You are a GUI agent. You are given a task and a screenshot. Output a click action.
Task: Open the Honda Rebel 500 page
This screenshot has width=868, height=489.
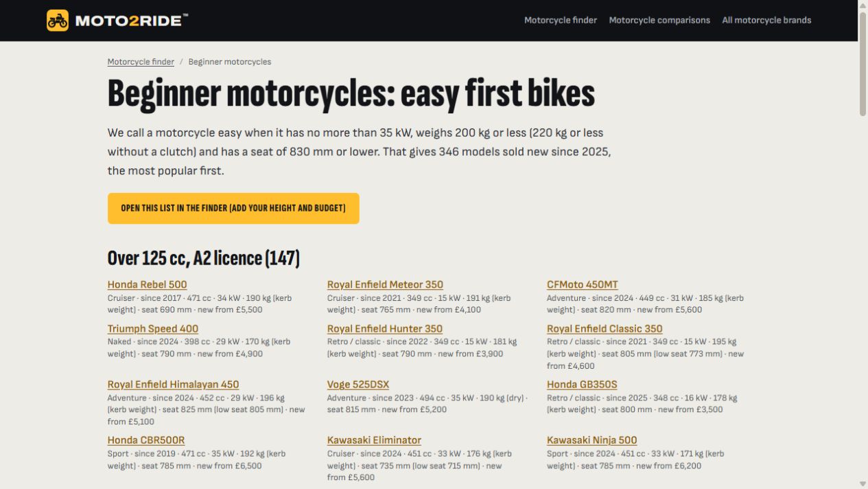147,284
